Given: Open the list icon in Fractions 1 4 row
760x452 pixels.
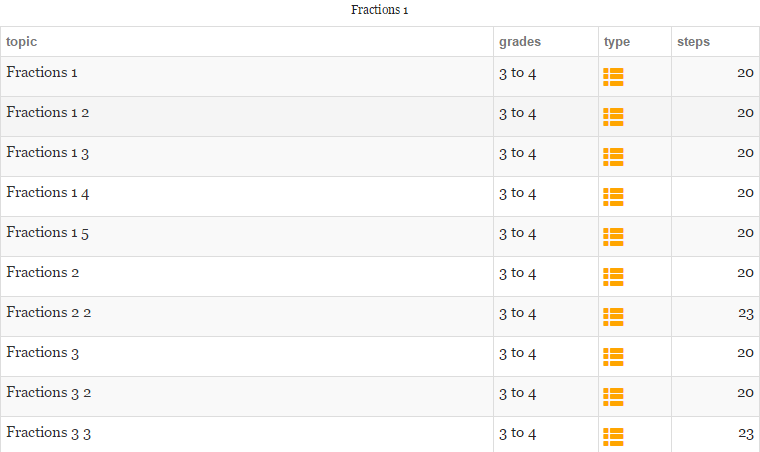Looking at the screenshot, I should tap(613, 197).
